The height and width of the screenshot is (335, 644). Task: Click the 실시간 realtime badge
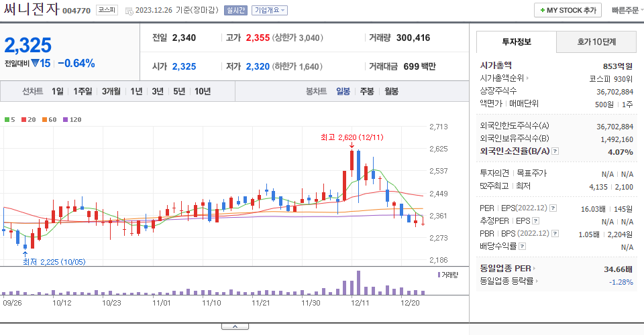(235, 10)
